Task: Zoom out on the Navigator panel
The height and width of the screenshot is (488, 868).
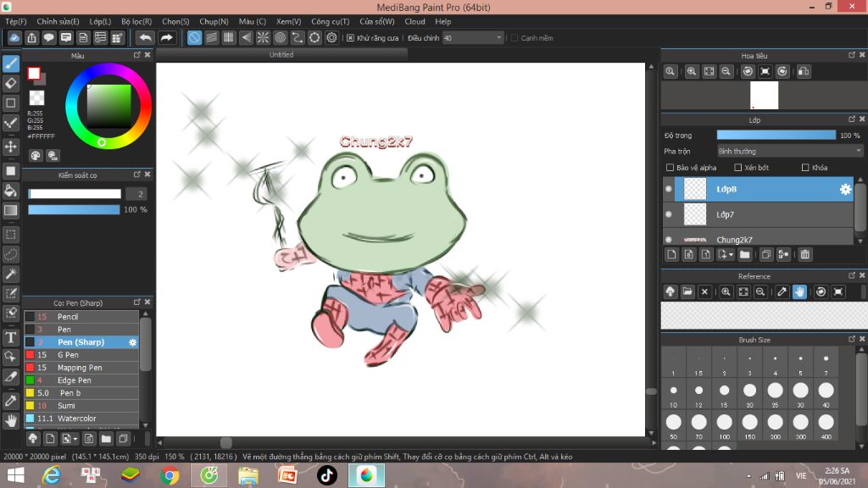Action: pyautogui.click(x=726, y=71)
